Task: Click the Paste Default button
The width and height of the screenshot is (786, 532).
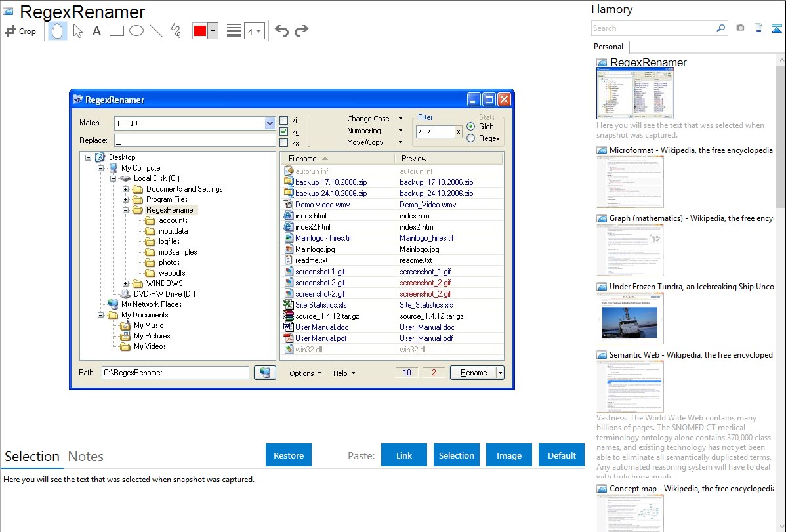Action: click(x=562, y=455)
